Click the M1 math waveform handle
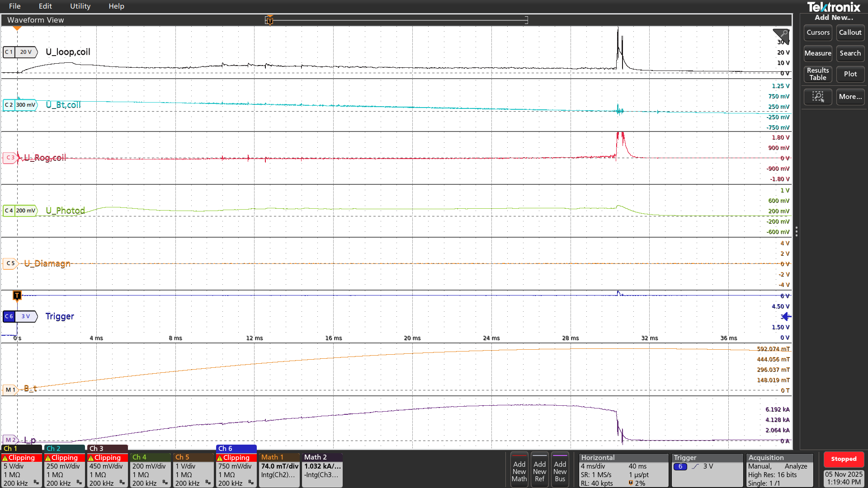 tap(10, 389)
